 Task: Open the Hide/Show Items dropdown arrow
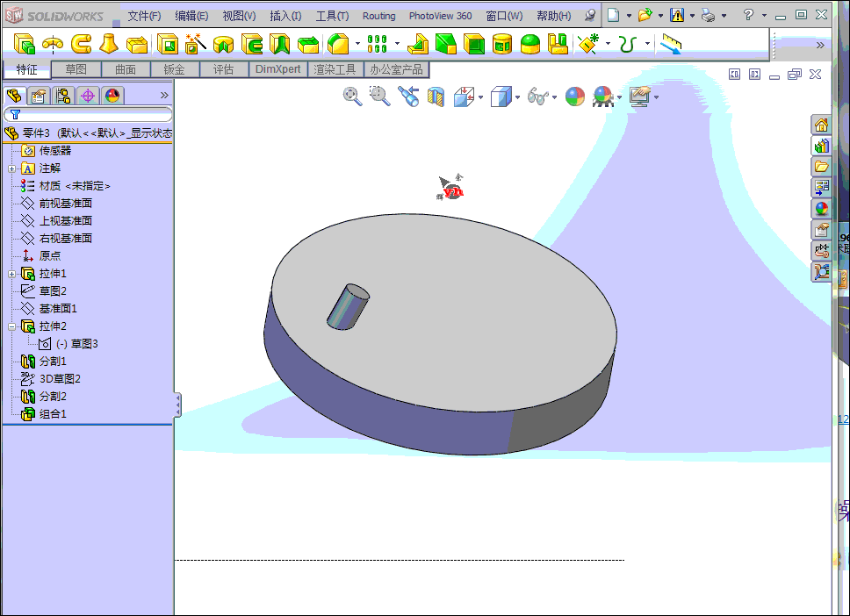[554, 97]
